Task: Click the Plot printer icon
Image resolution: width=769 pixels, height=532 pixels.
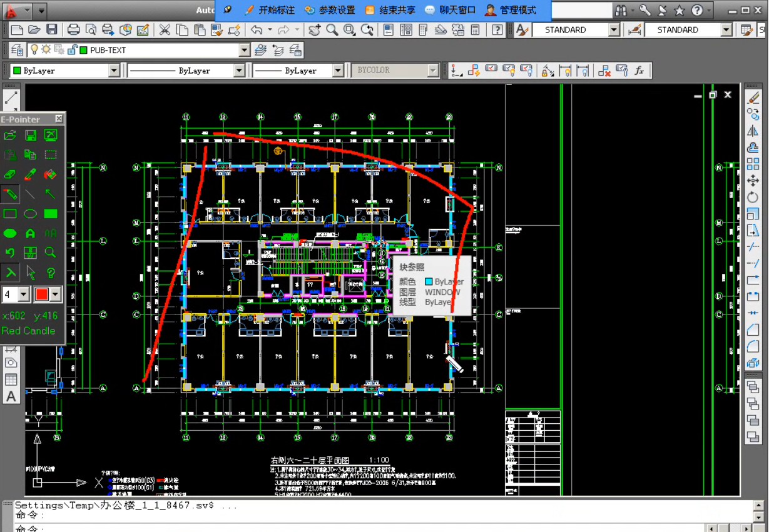Action: [x=73, y=30]
